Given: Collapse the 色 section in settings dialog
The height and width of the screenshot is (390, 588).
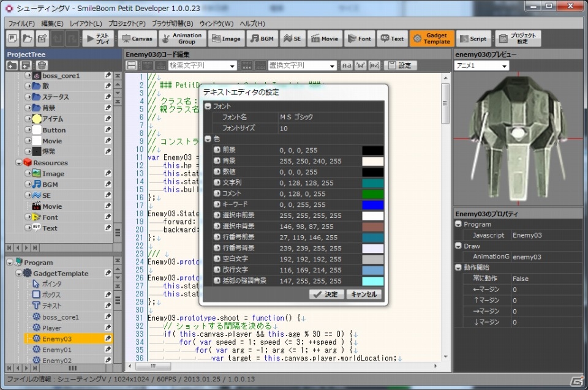Looking at the screenshot, I should click(x=208, y=139).
